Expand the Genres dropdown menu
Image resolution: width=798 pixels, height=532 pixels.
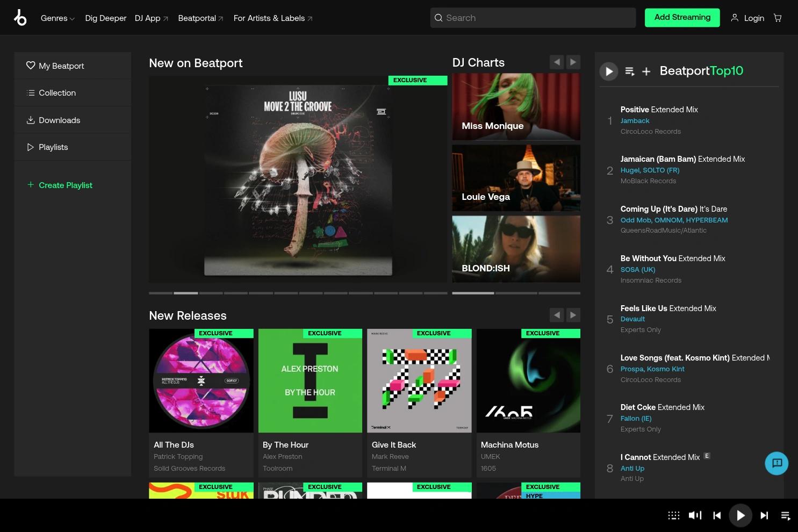point(57,18)
